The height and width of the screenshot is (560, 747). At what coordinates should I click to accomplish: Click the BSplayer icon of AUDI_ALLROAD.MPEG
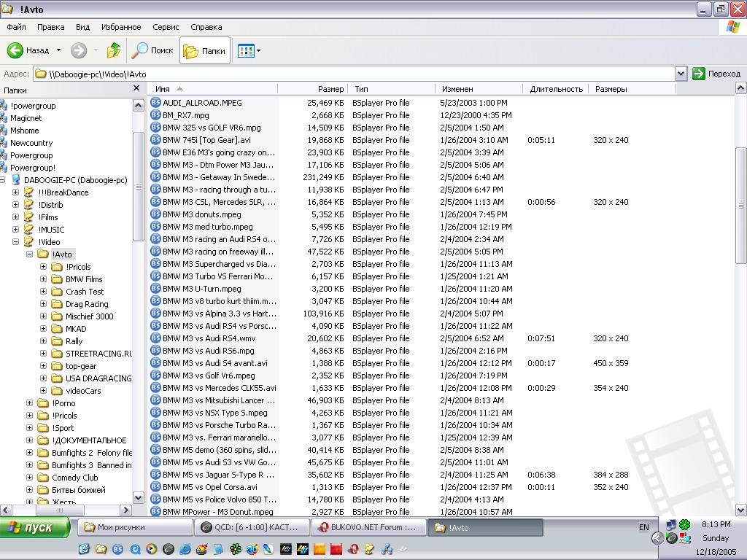point(155,103)
